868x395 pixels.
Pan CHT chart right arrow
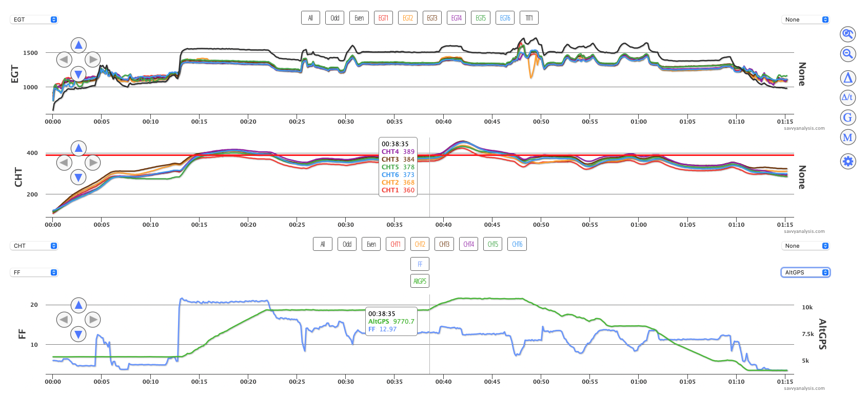click(x=92, y=163)
